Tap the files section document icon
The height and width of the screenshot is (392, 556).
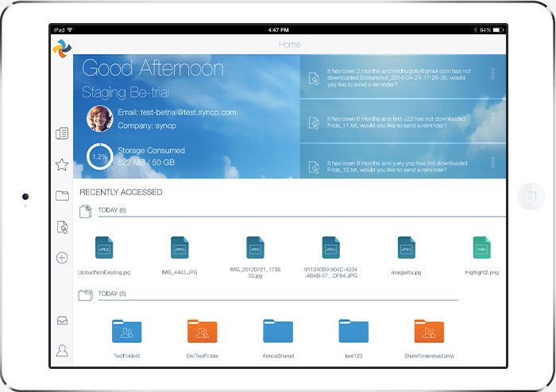pyautogui.click(x=85, y=211)
